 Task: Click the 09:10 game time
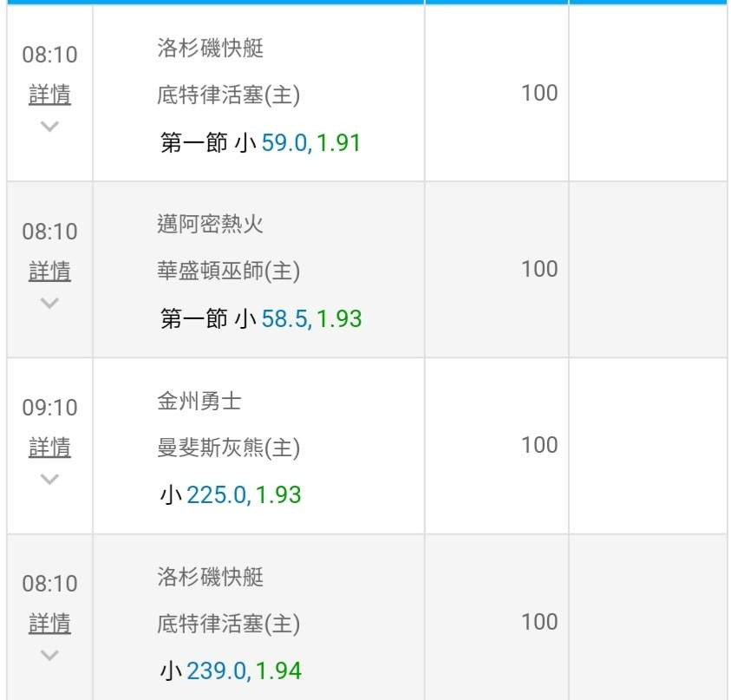pos(49,407)
